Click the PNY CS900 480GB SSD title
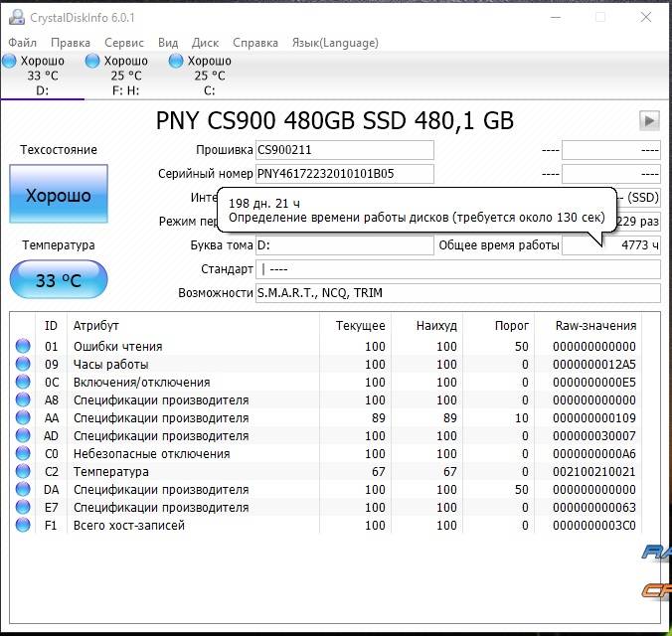Viewport: 672px width, 636px height. [335, 120]
